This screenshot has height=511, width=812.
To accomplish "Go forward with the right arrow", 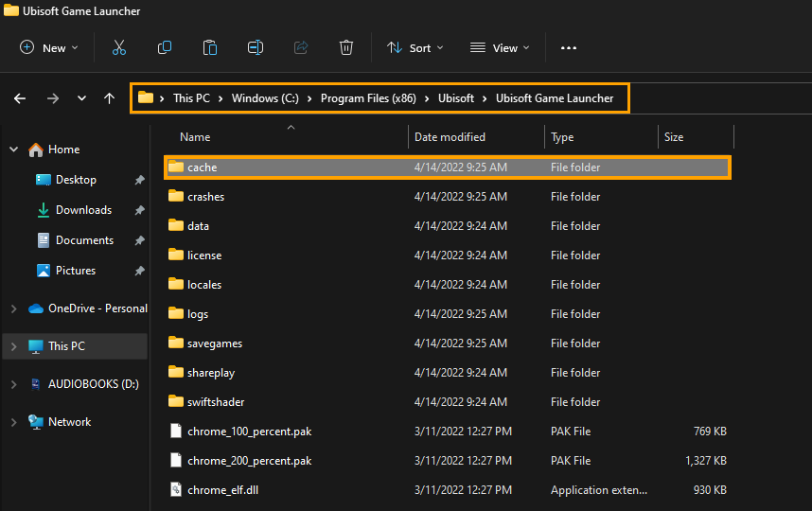I will click(53, 98).
